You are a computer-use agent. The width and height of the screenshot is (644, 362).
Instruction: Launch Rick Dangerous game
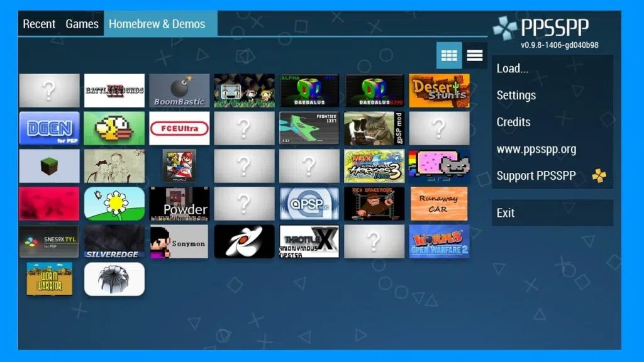(374, 204)
